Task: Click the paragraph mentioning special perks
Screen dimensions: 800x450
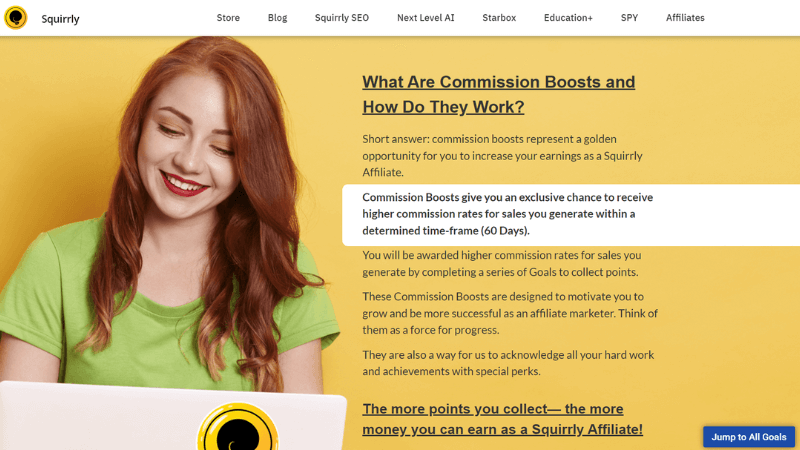Action: tap(508, 363)
